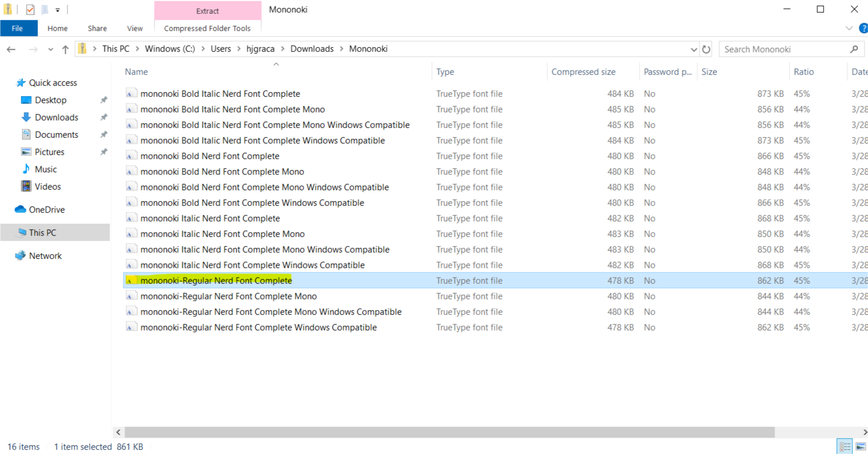
Task: Switch to the Share ribbon tab
Action: point(97,28)
